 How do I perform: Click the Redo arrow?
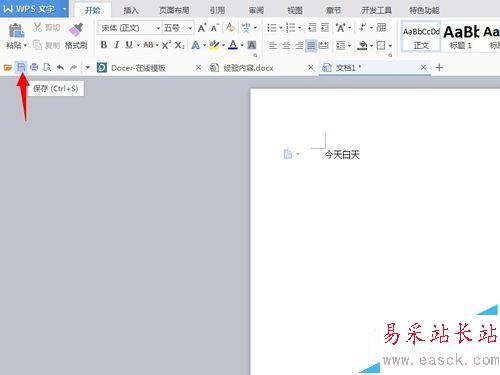tap(73, 68)
